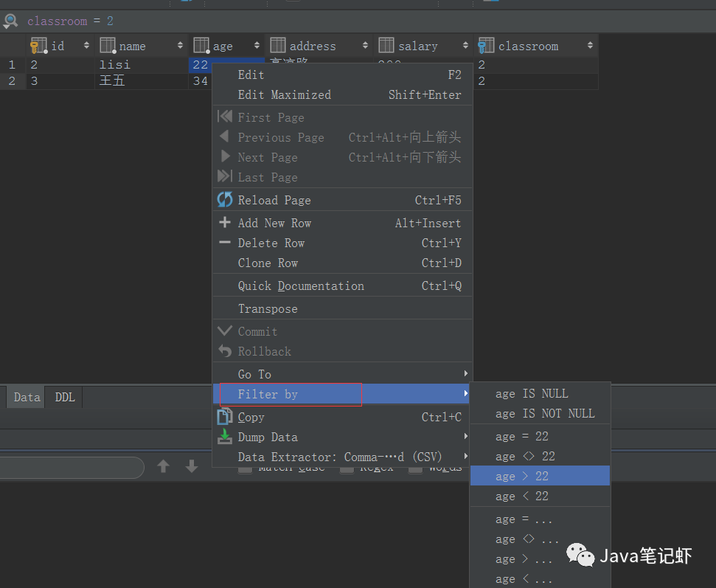
Task: Click the Dump Data download icon
Action: point(225,436)
